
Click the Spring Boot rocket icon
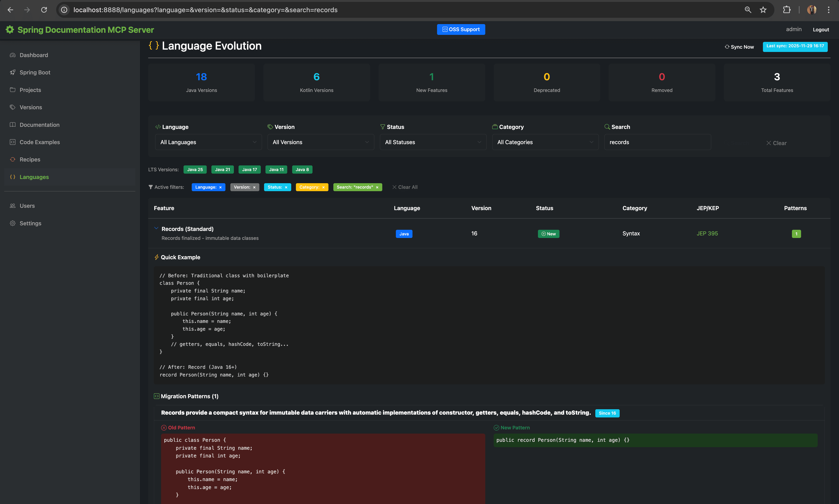(x=13, y=72)
